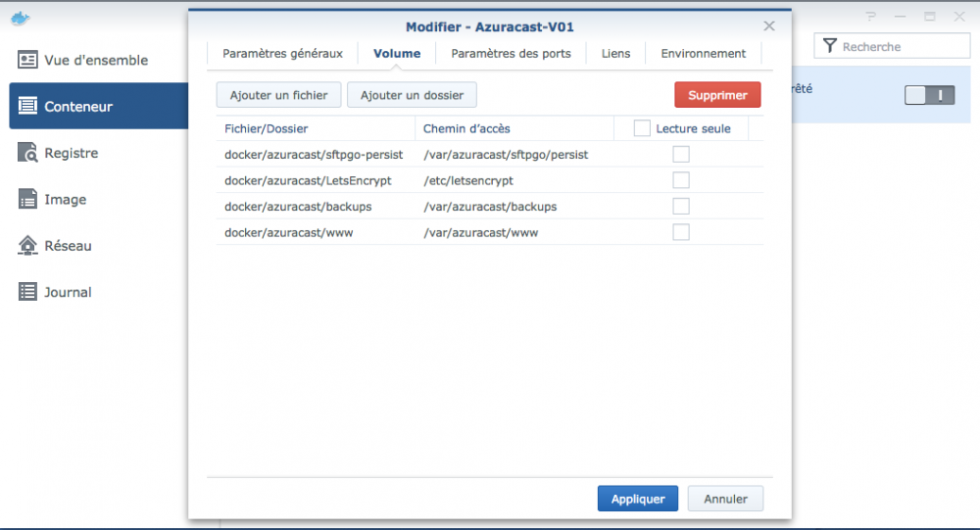Image resolution: width=980 pixels, height=530 pixels.
Task: Click the filter funnel in Recherche
Action: 829,46
